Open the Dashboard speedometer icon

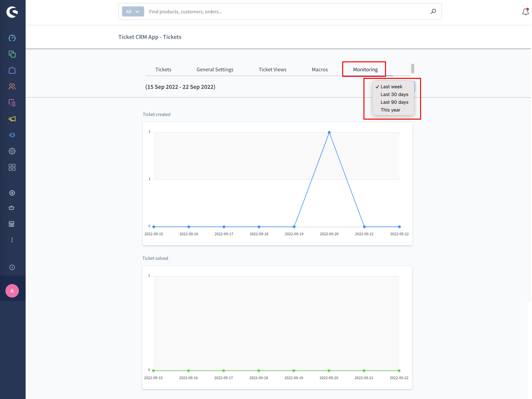click(x=12, y=38)
